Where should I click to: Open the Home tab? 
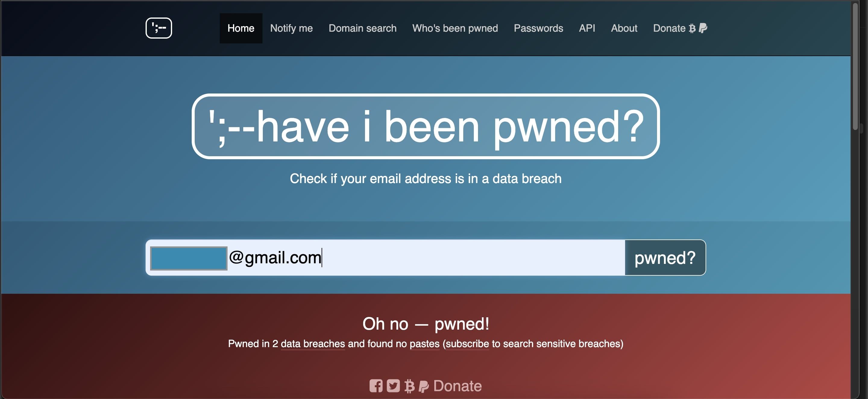tap(241, 28)
